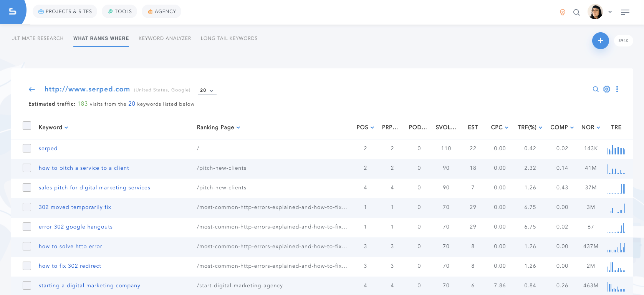Check 'how to pitch a service' row checkbox

point(27,168)
